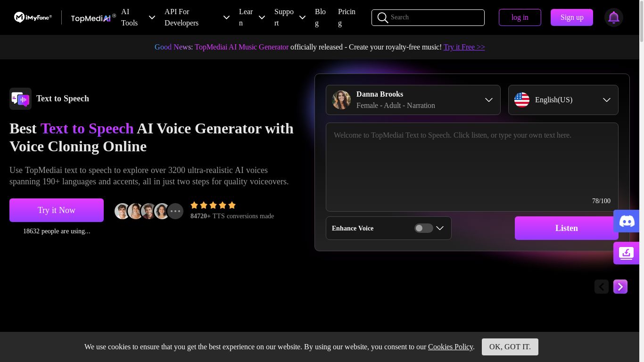
Task: Click the Sign up button
Action: point(572,17)
